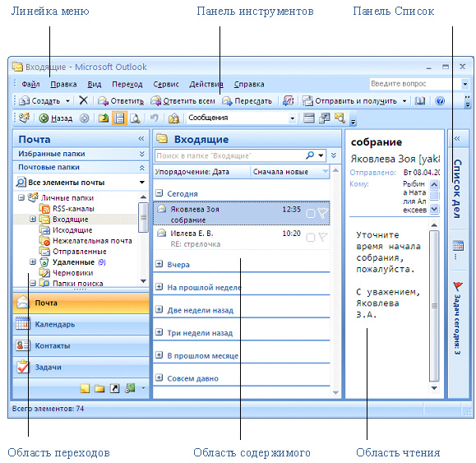Click 'Ответить всем' reply all button
This screenshot has height=463, width=476.
[x=183, y=101]
